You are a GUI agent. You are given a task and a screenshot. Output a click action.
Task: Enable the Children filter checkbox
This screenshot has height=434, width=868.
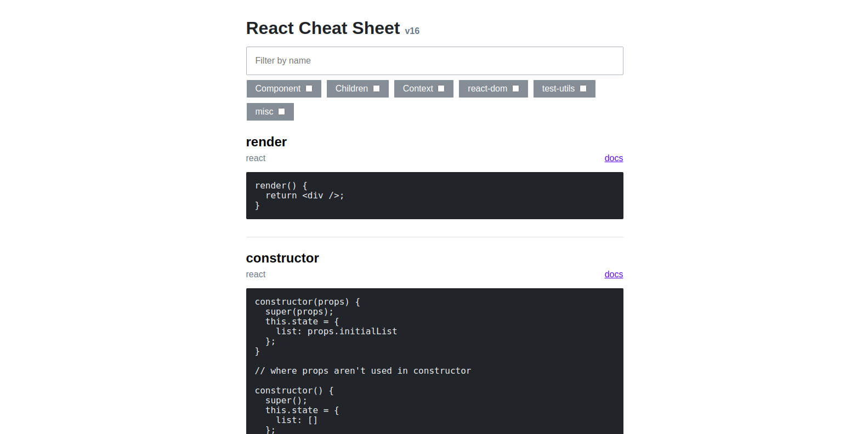pyautogui.click(x=377, y=89)
